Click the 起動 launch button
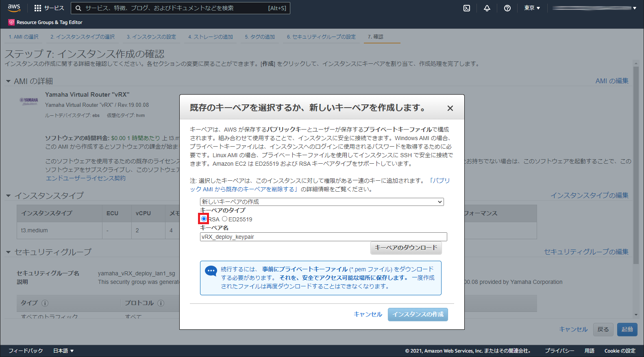644x357 pixels. [627, 329]
